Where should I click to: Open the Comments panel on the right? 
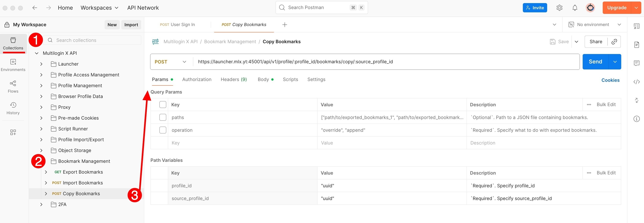(x=637, y=63)
